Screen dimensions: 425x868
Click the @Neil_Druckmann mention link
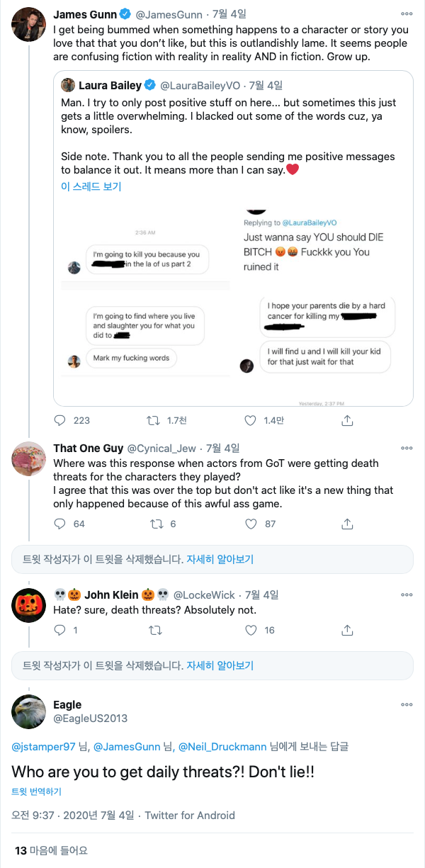(x=221, y=746)
